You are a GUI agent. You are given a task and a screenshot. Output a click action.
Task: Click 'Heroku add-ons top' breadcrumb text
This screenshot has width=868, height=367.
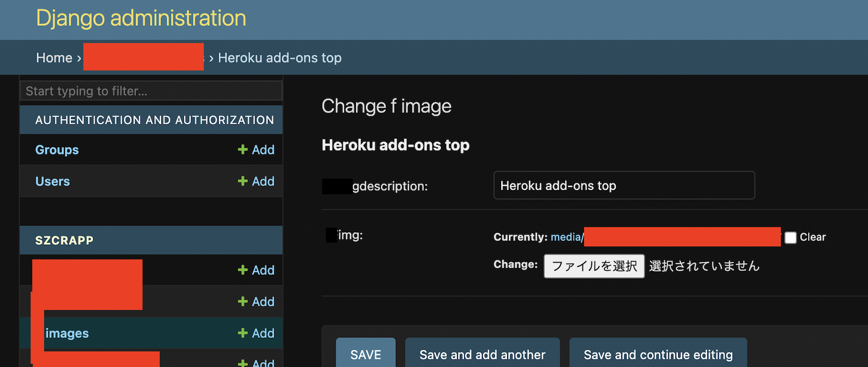tap(280, 58)
